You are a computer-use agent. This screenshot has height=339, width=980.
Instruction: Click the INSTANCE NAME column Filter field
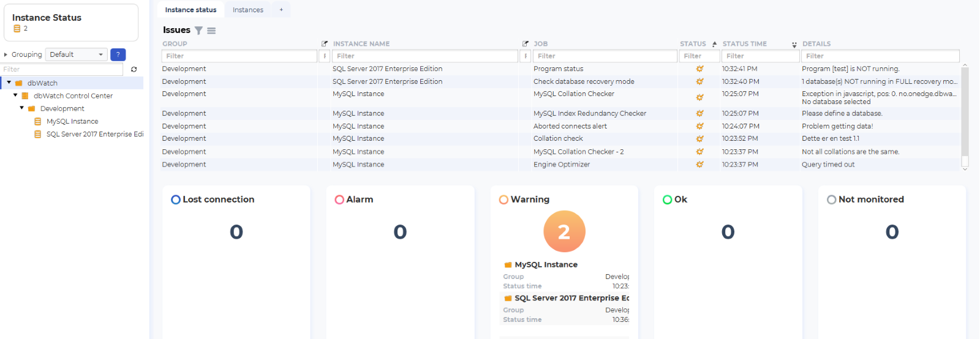pyautogui.click(x=426, y=56)
